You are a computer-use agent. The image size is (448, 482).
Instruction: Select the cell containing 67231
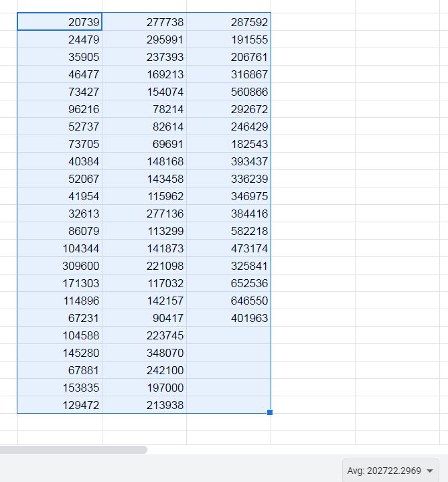click(60, 318)
